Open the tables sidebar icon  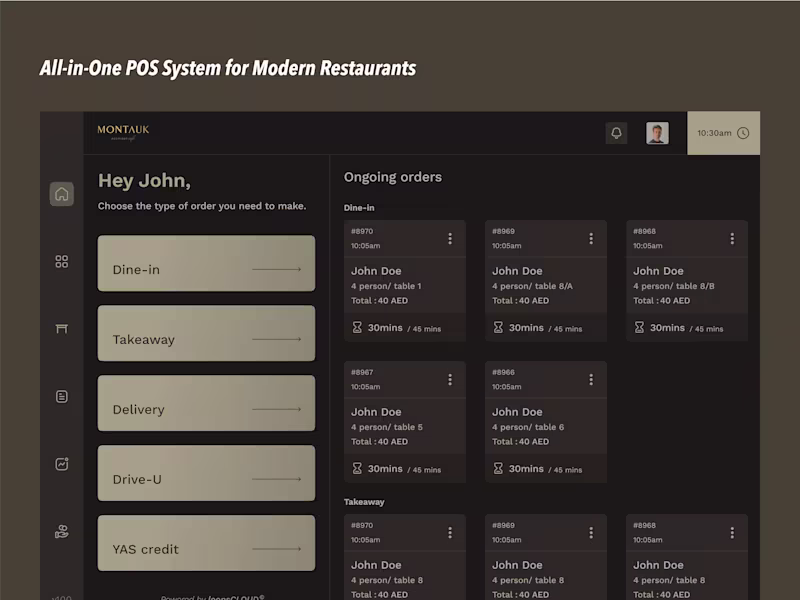click(x=62, y=329)
